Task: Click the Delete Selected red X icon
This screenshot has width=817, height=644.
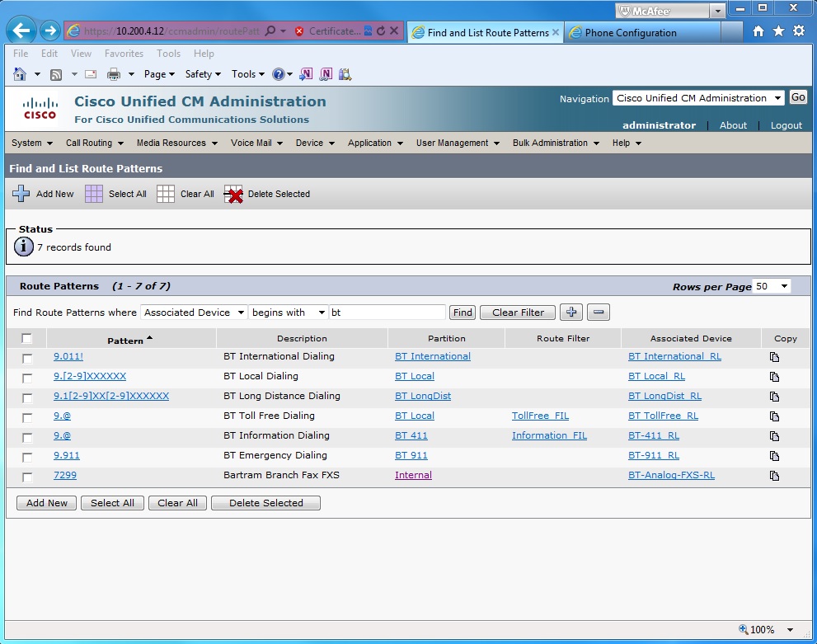Action: coord(233,194)
